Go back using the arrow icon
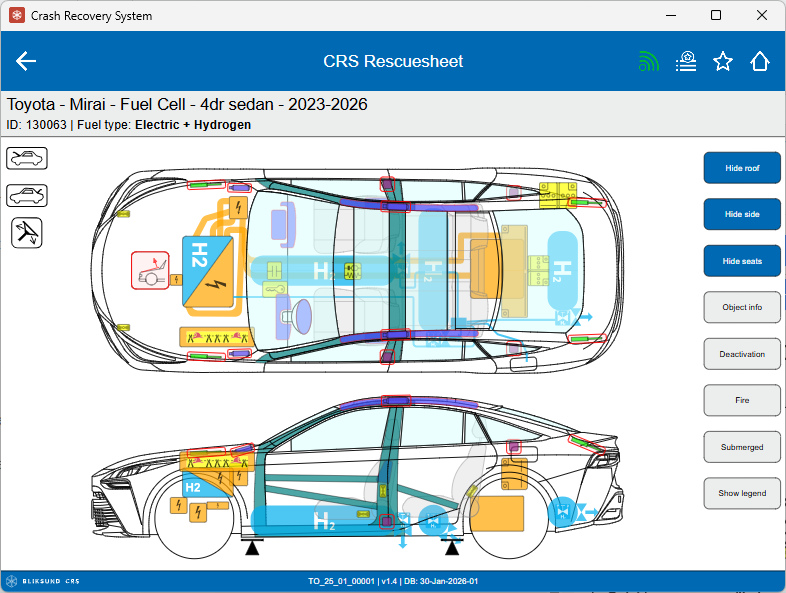Image resolution: width=786 pixels, height=593 pixels. coord(26,61)
